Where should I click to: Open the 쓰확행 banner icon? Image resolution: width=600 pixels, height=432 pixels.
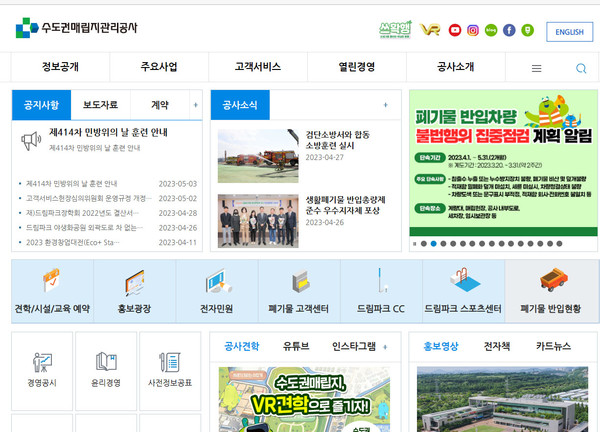pyautogui.click(x=395, y=29)
